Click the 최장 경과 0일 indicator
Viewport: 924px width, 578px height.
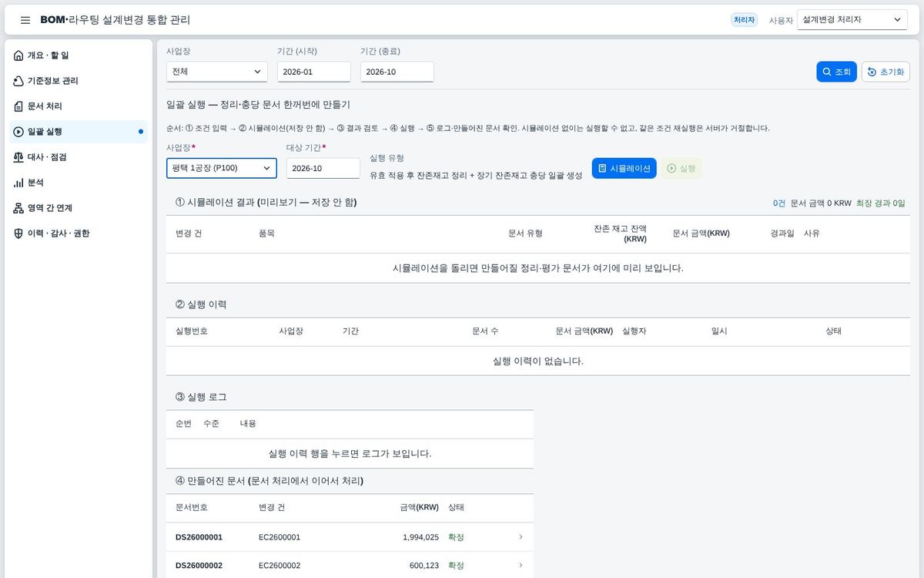[x=881, y=203]
